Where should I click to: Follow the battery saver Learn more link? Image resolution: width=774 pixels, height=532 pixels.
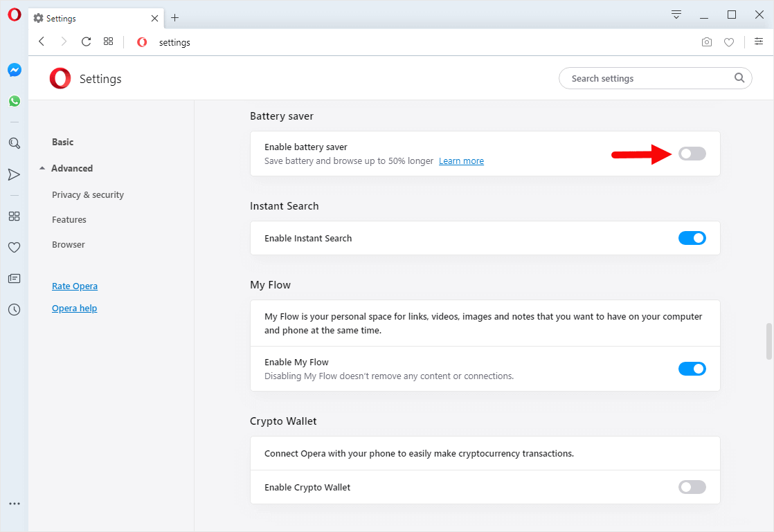461,160
